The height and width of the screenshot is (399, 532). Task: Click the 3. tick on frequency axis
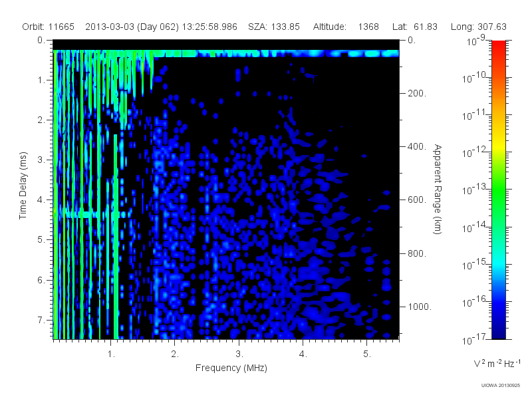pos(239,354)
